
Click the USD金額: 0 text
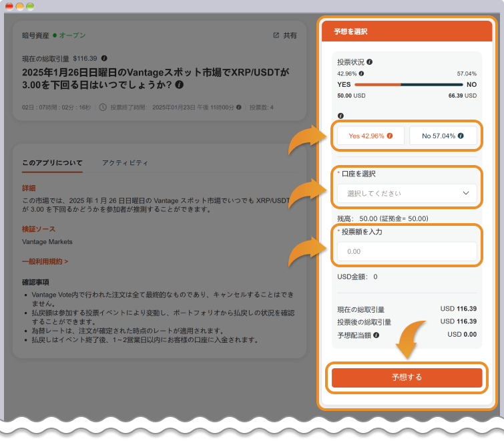coord(357,277)
